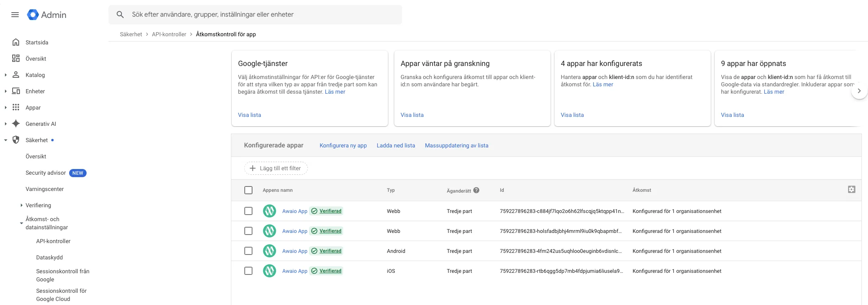Image resolution: width=868 pixels, height=305 pixels.
Task: Collapse the Säkerhet section arrow
Action: 6,140
